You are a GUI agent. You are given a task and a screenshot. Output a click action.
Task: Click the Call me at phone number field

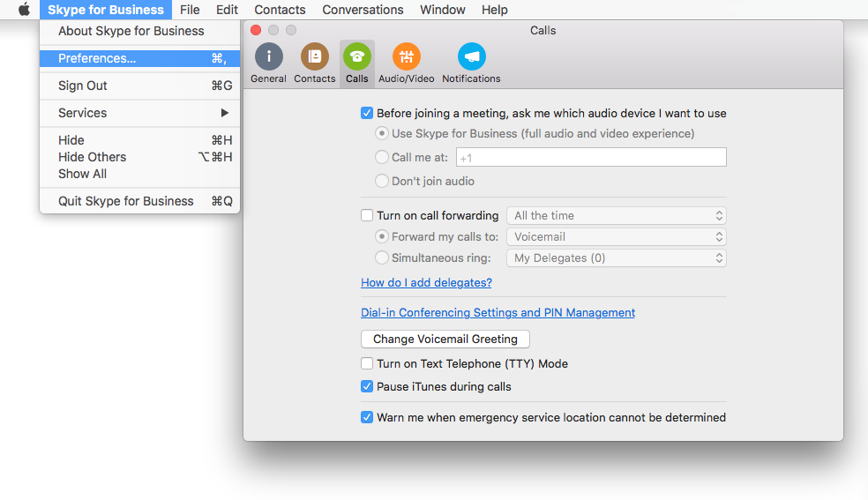point(589,157)
